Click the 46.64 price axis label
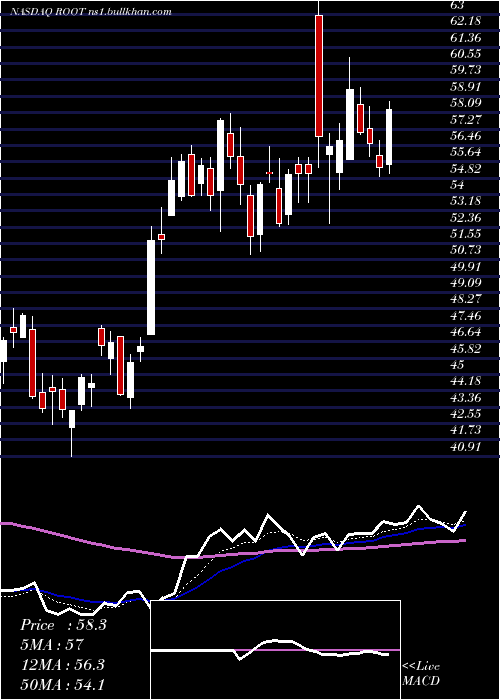Image resolution: width=500 pixels, height=700 pixels. [466, 332]
